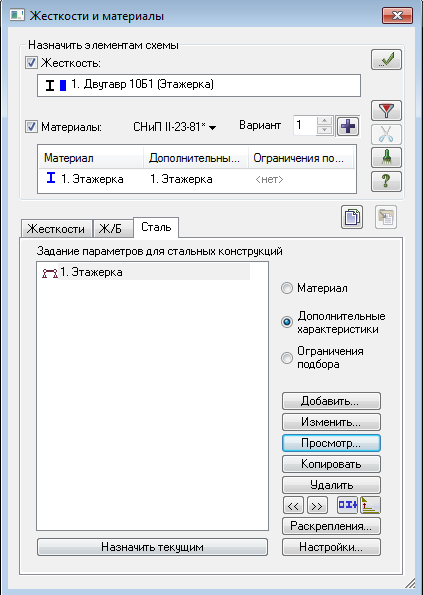Select Ограничения подбора radio option
Screen dimensions: 423x595
287,357
